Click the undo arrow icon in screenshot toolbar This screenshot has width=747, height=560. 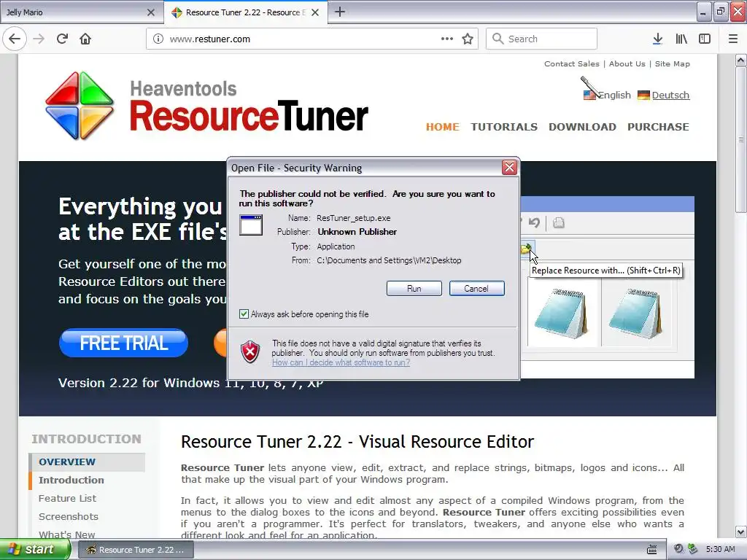(x=534, y=222)
